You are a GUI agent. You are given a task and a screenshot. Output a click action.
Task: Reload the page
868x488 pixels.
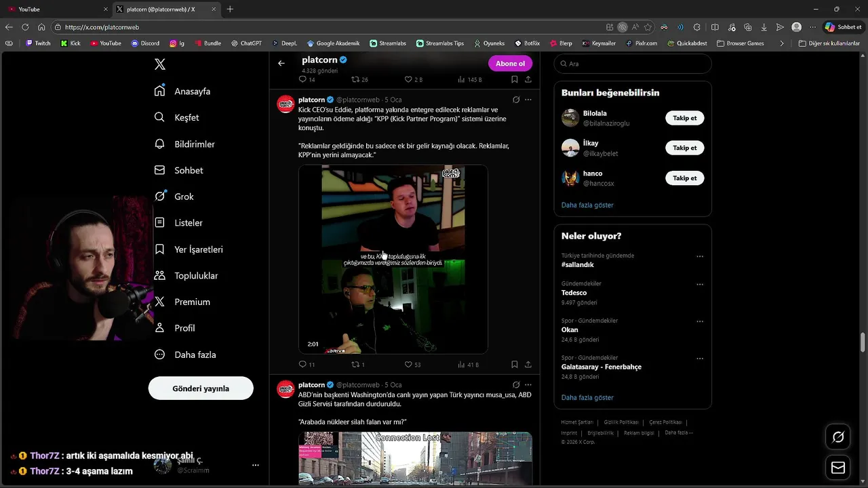click(25, 27)
